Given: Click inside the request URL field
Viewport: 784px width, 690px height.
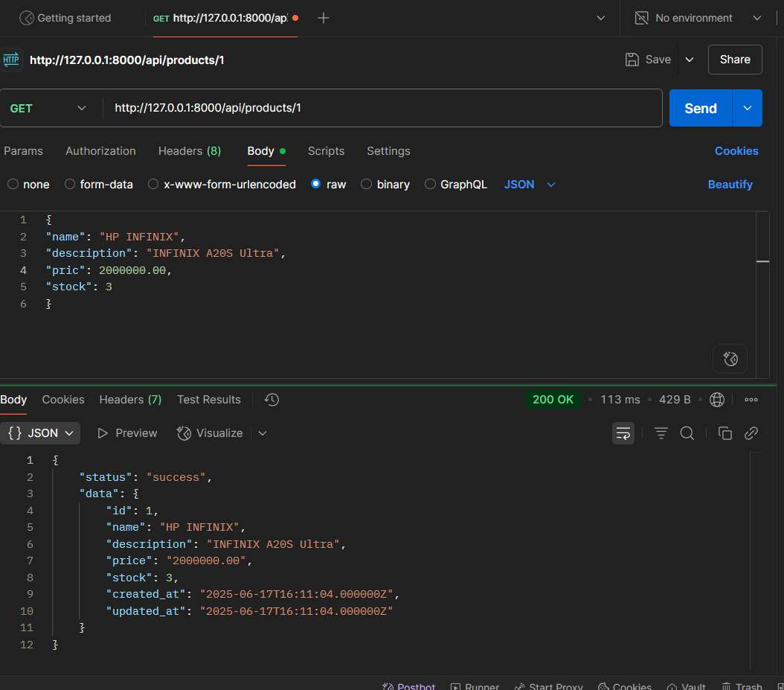Looking at the screenshot, I should (x=383, y=109).
